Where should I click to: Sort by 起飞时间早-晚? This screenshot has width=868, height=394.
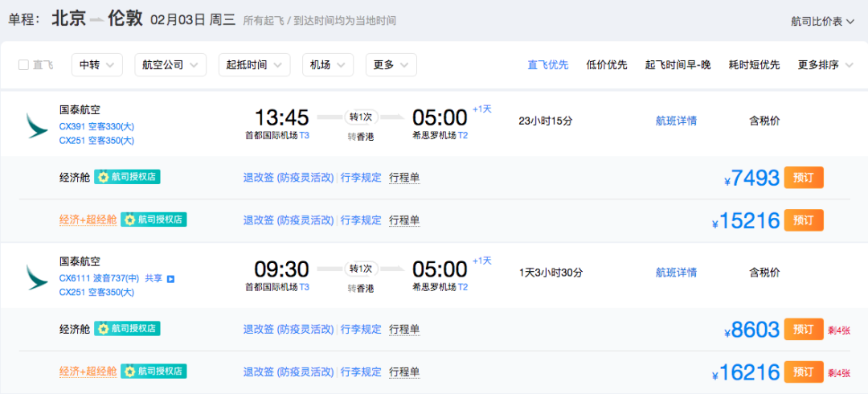(678, 65)
